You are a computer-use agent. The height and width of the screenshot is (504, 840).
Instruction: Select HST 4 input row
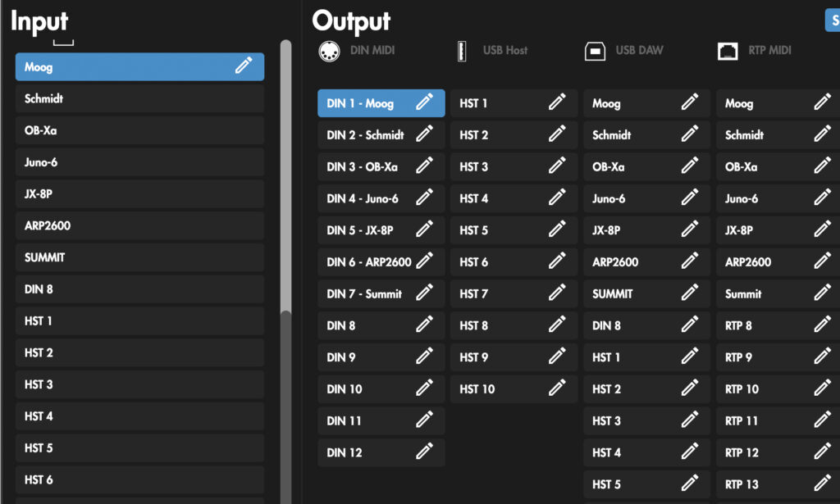(x=139, y=416)
